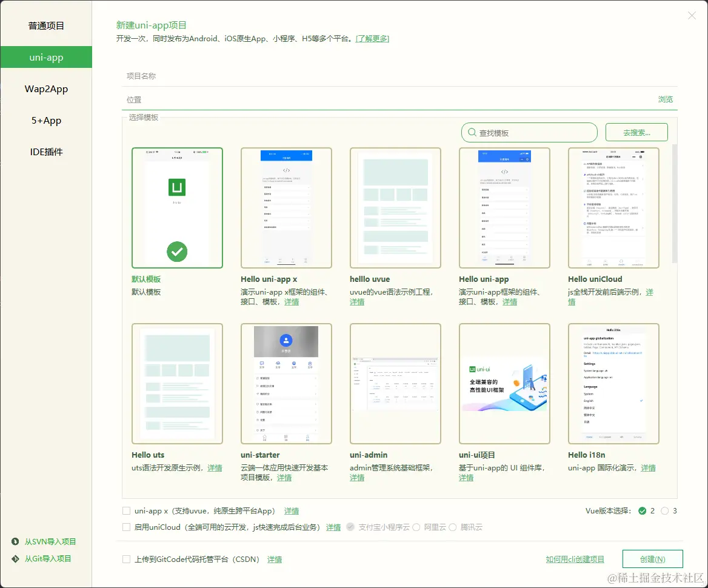Viewport: 708px width, 588px height.
Task: Open 详情 for uni-starter
Action: coord(284,477)
